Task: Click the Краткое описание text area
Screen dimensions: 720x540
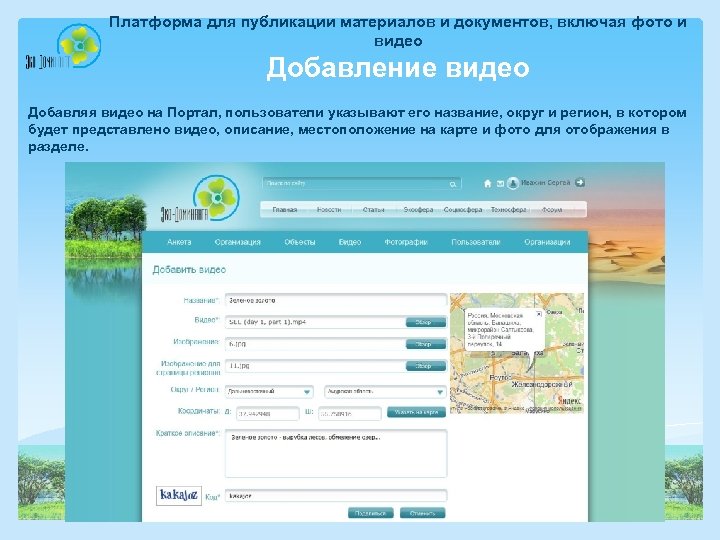Action: (336, 453)
